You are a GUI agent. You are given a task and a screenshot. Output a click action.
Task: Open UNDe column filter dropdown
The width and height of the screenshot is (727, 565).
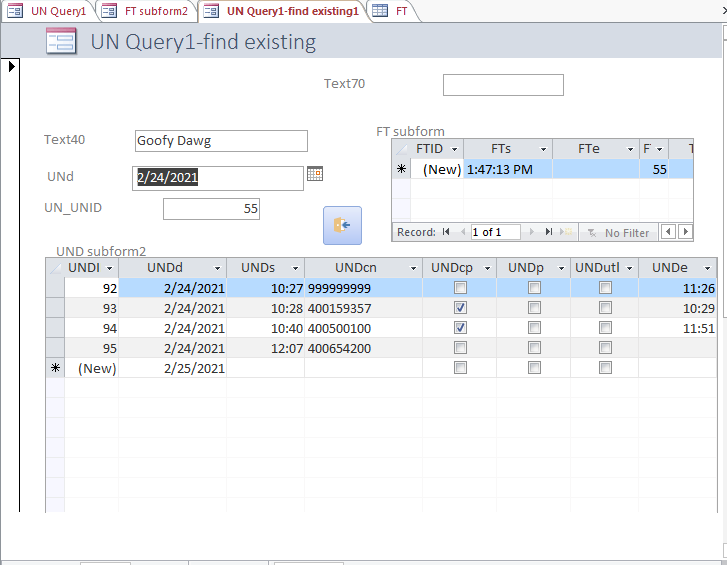tap(708, 268)
